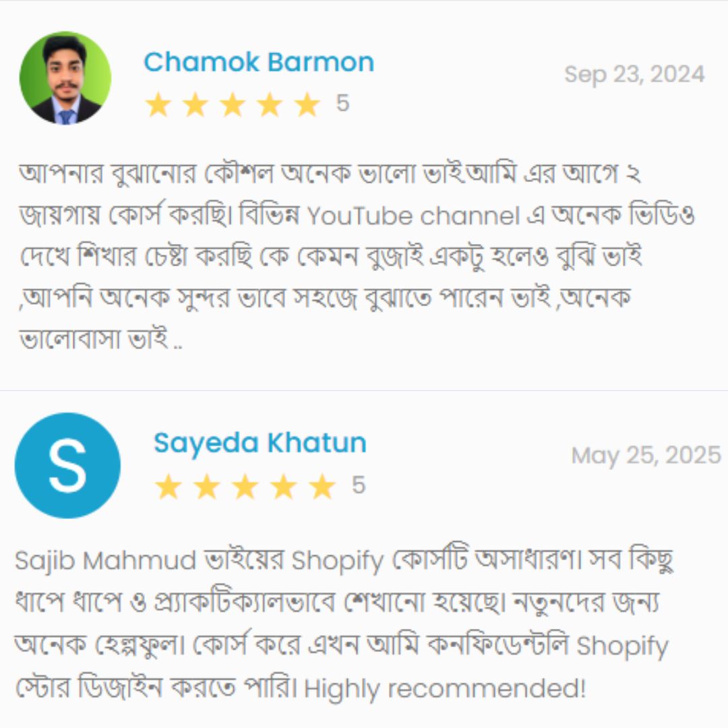The image size is (728, 728).
Task: Click the Sayeda Khatun reviewer name
Action: point(260,442)
